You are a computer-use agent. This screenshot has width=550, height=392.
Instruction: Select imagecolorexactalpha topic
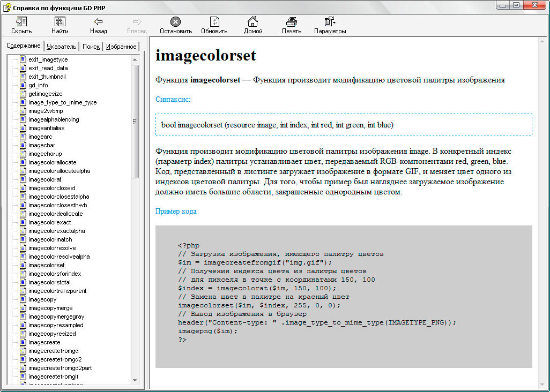tap(56, 231)
